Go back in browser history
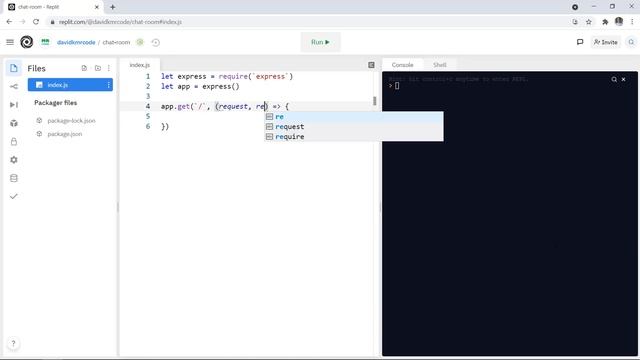Image resolution: width=640 pixels, height=360 pixels. pos(9,22)
